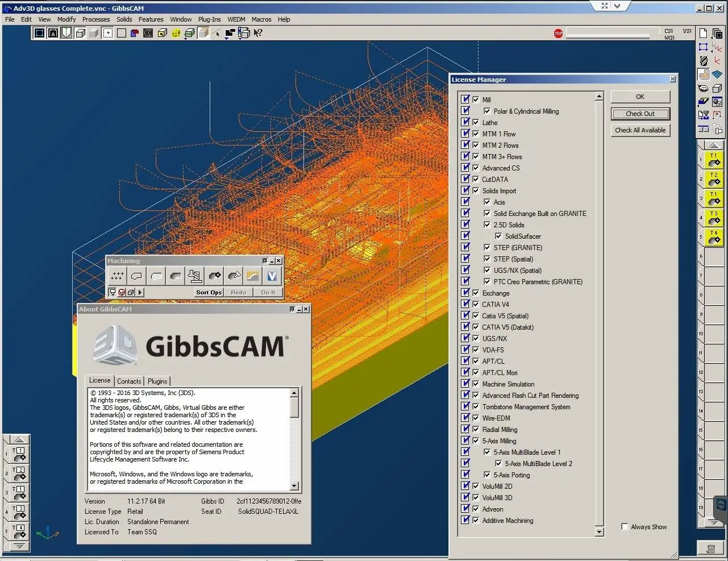This screenshot has height=561, width=728.
Task: Click the up arrow above the right tool list
Action: pyautogui.click(x=714, y=146)
